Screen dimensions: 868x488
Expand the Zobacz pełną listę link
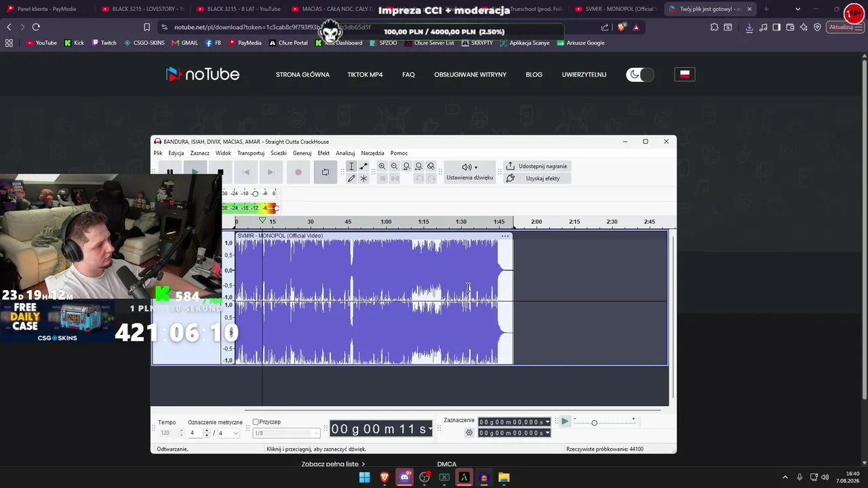tap(333, 464)
